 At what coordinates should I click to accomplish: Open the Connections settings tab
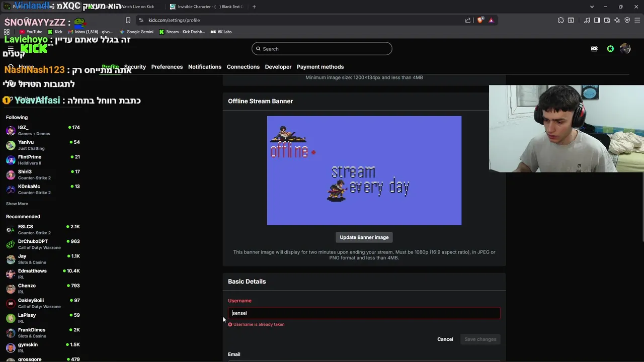243,67
